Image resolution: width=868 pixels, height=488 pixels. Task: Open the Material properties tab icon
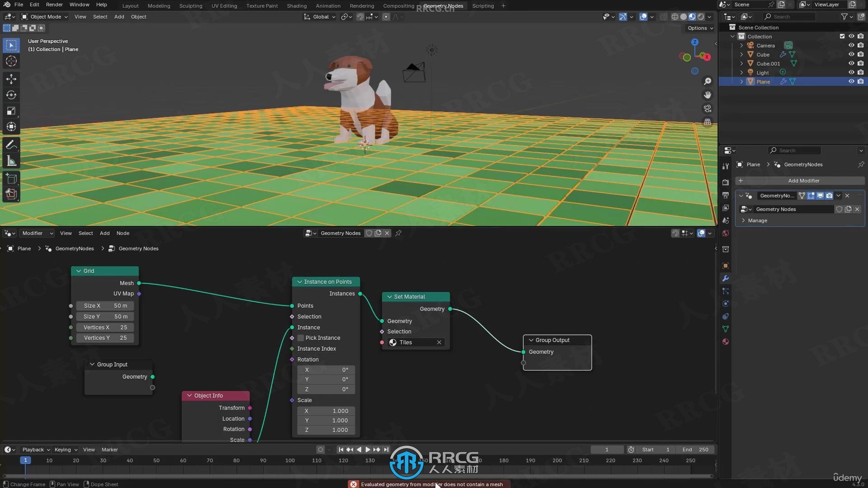(726, 342)
